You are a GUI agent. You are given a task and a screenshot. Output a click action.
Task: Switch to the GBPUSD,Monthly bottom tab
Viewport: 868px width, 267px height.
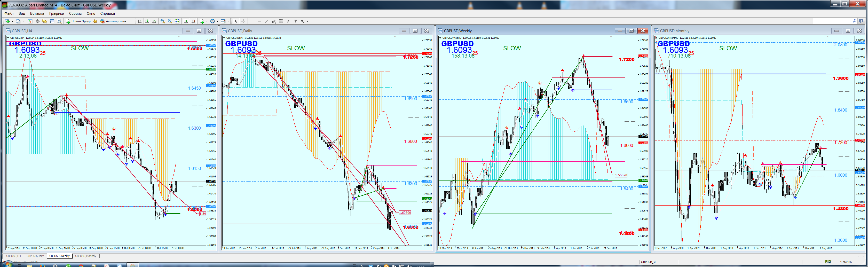[86, 256]
